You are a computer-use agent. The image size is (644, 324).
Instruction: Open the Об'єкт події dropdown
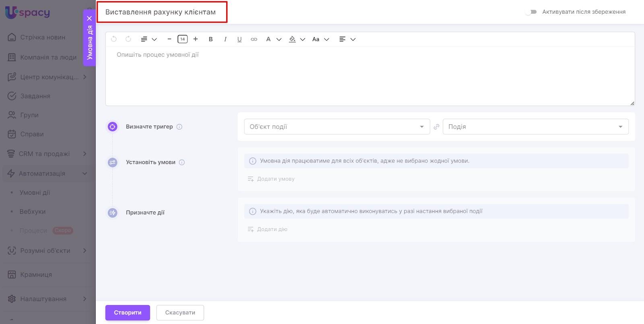pyautogui.click(x=336, y=127)
